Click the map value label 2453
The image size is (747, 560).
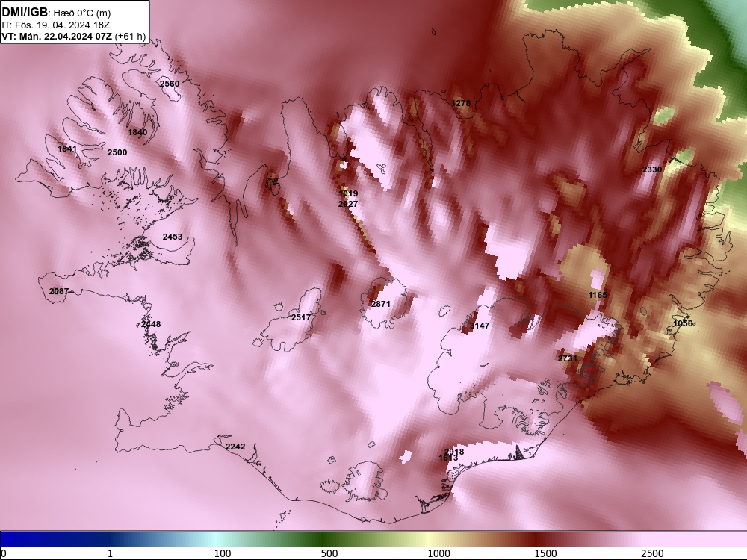[173, 237]
